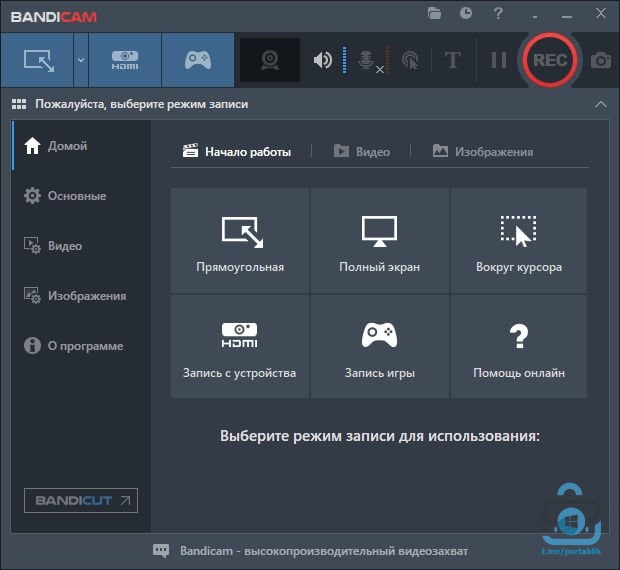Open Изображения settings in sidebar

pos(81,295)
